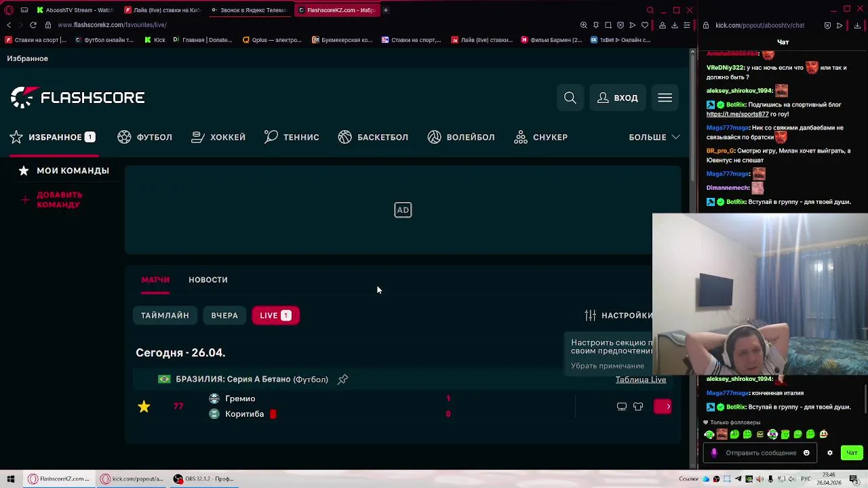Open kick.com popout taskbar item
The image size is (868, 488).
click(x=132, y=479)
